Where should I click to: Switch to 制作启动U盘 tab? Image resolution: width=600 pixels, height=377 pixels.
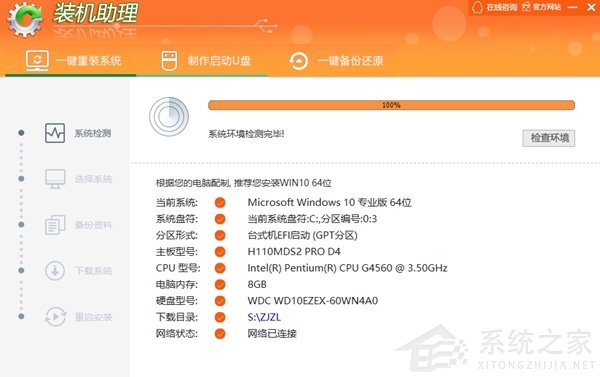[207, 60]
